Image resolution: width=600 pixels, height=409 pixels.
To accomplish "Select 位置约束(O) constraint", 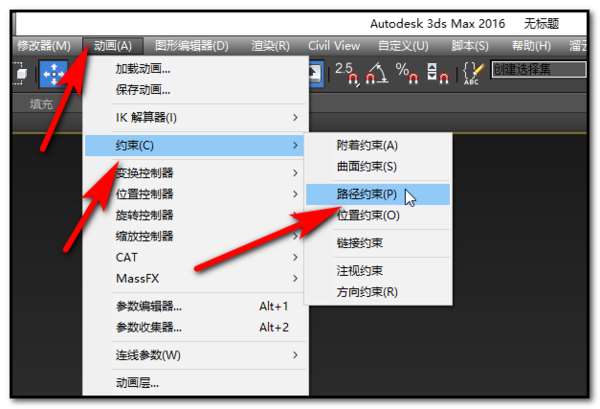I will pyautogui.click(x=378, y=215).
